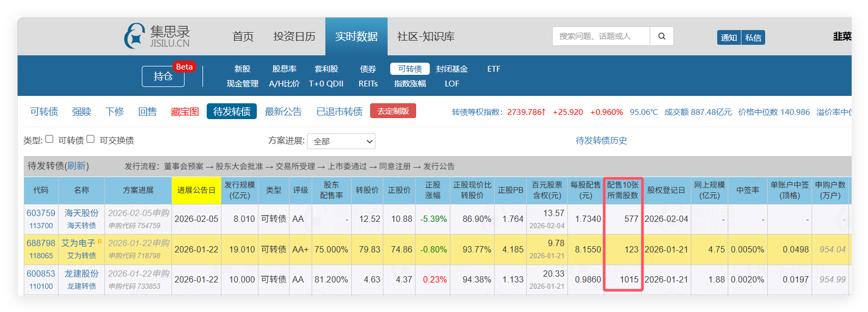Go to the 社区-知识库 section

(x=426, y=36)
